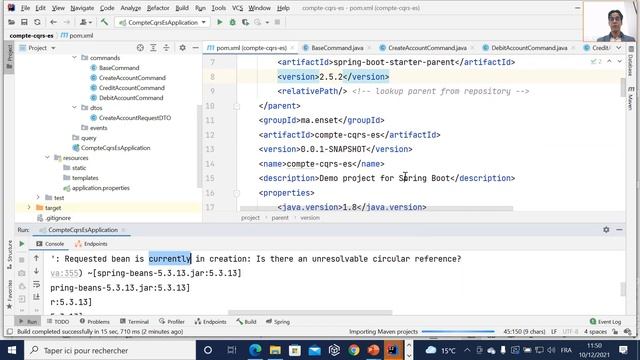Fold the properties tag at line 16

click(236, 193)
